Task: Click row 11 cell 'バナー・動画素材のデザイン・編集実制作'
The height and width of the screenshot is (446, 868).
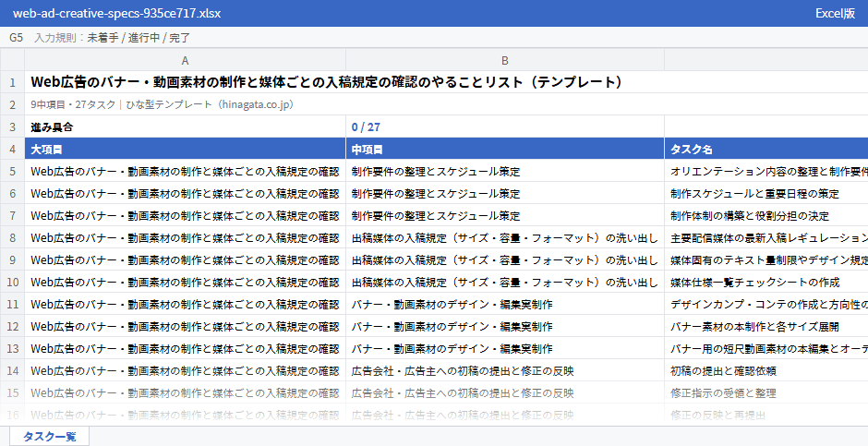Action: (x=505, y=304)
